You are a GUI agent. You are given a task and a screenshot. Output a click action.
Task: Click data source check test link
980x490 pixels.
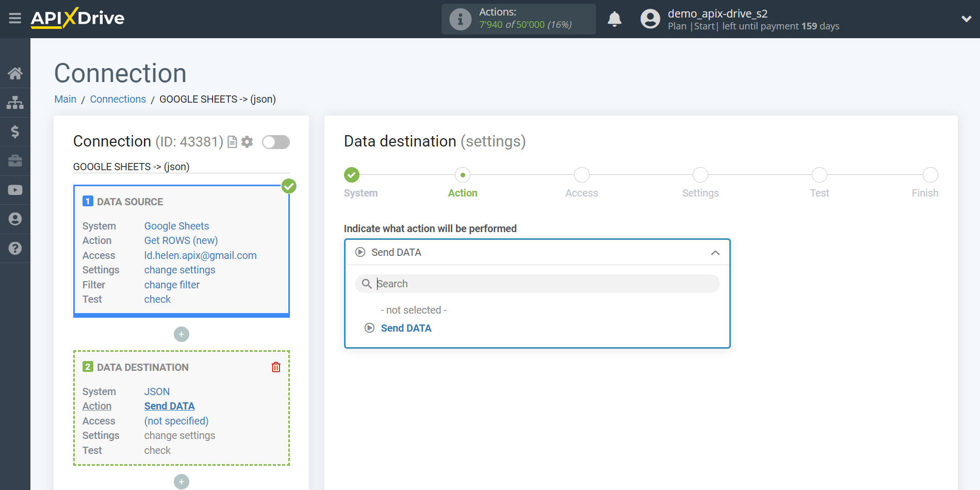(157, 299)
